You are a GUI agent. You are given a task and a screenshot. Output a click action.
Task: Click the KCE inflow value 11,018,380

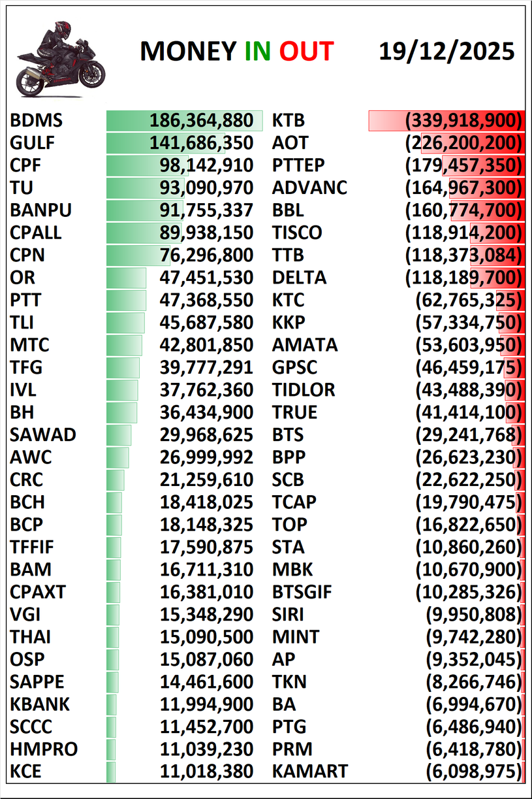point(206,772)
